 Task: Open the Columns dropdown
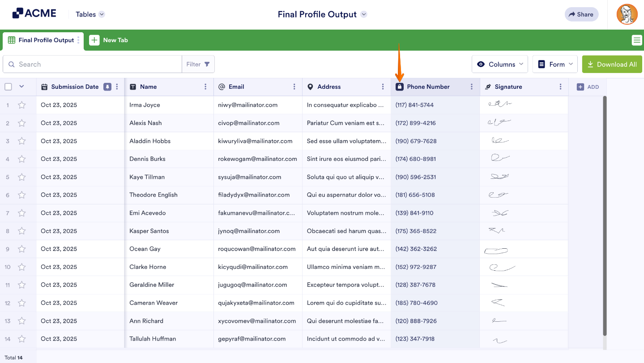click(x=499, y=64)
